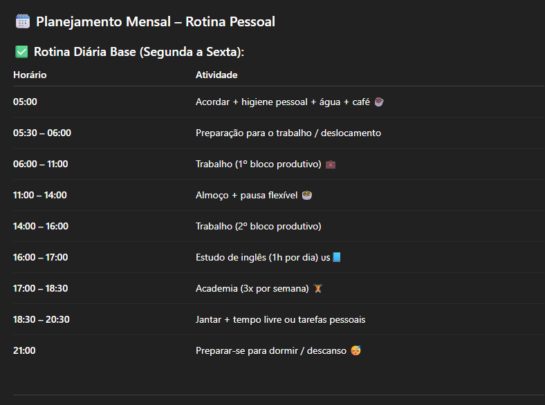The image size is (545, 405).
Task: Click the salad bowl emoji after pausa flexível
Action: pos(307,195)
